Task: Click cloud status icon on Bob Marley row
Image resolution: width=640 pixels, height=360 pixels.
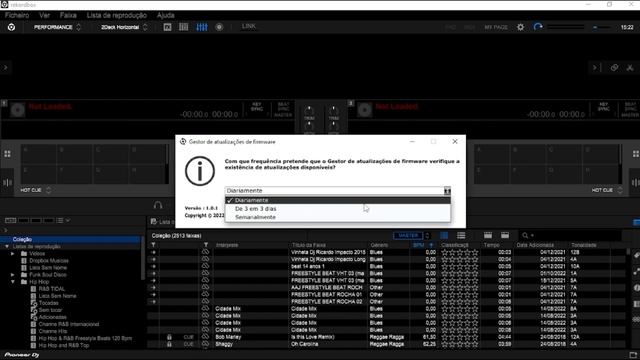Action: (x=205, y=337)
